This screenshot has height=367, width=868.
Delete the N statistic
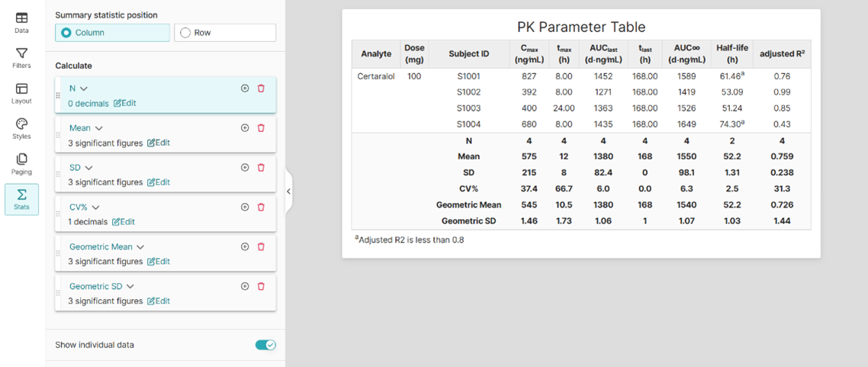[262, 88]
